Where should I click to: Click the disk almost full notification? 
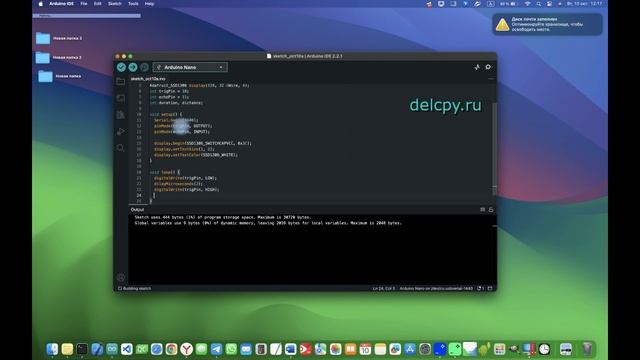point(547,24)
